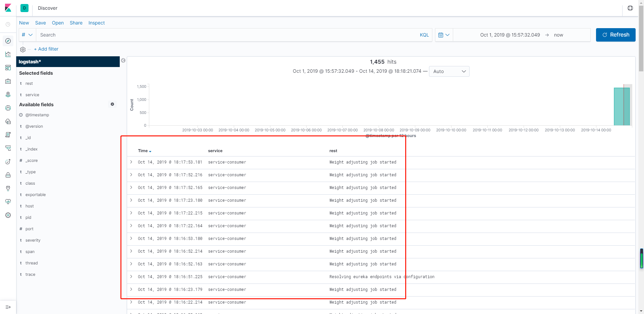
Task: Open Maps from the side navigation
Action: point(8,95)
